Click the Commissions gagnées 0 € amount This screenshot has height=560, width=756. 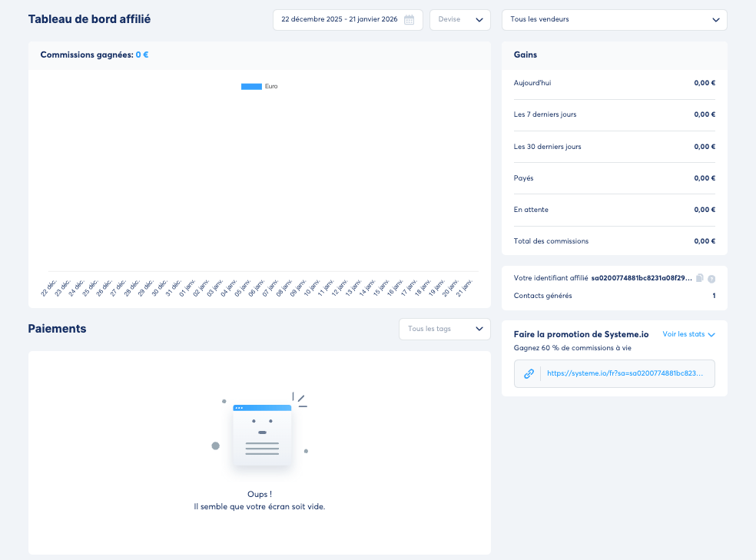(x=142, y=55)
